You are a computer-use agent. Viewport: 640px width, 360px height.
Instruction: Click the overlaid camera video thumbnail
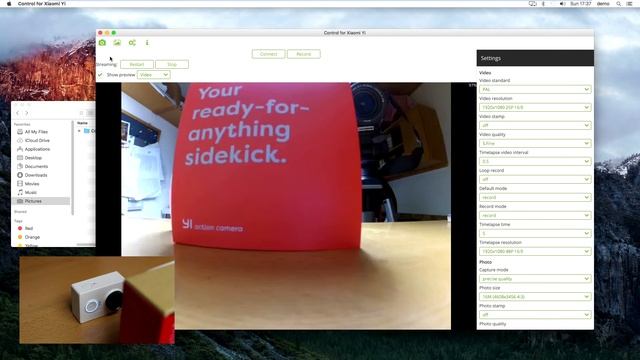tap(97, 300)
